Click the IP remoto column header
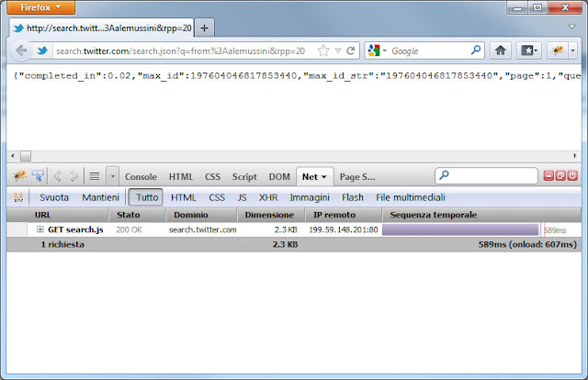Screen dimensions: 588x380 (x=343, y=215)
